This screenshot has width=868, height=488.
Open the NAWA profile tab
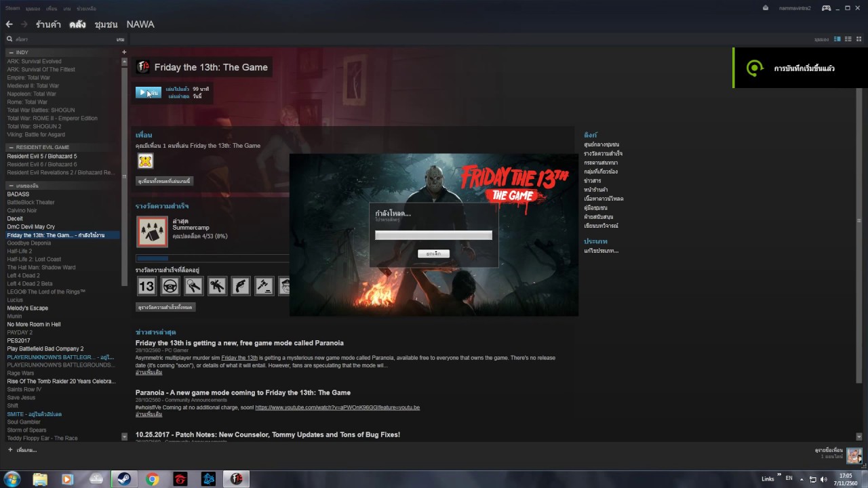pyautogui.click(x=140, y=24)
